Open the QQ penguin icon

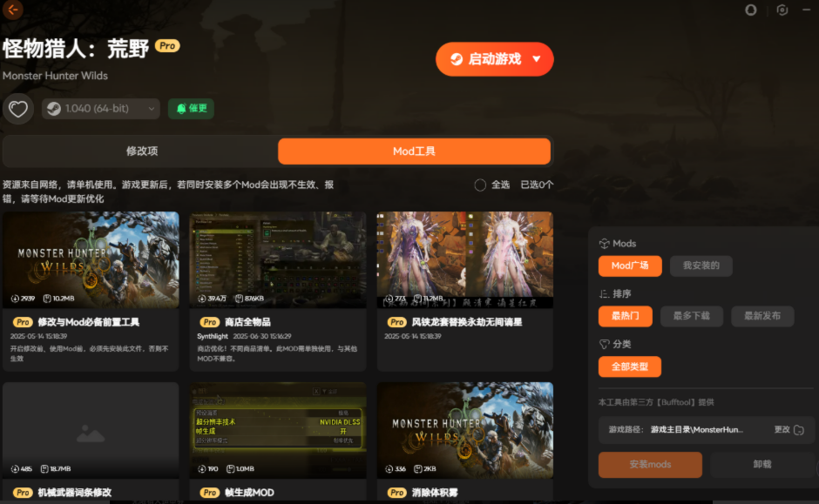(x=750, y=10)
